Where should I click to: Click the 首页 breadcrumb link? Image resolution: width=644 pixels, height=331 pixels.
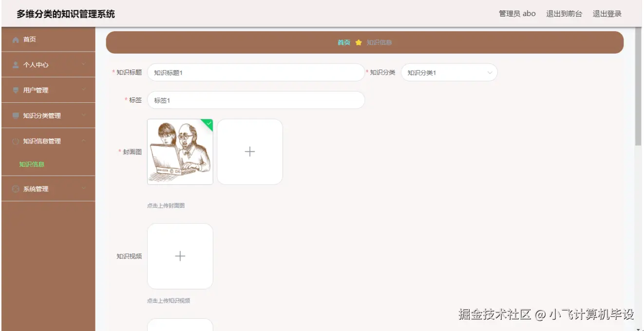[343, 42]
